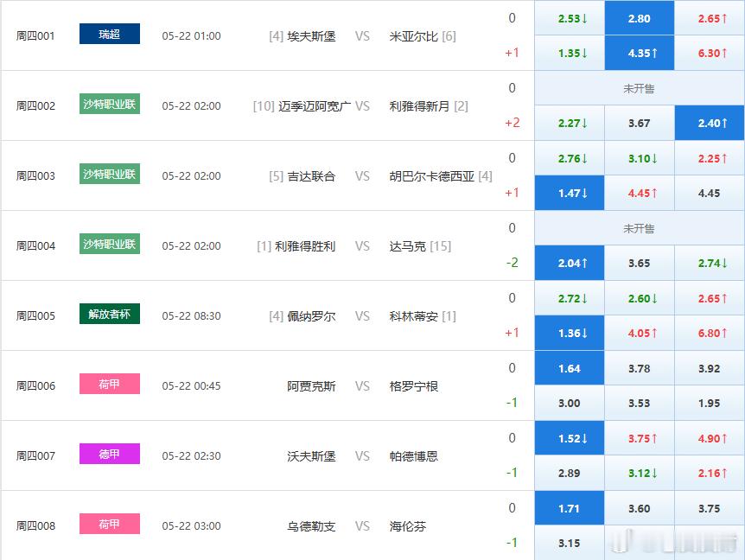Viewport: 745px width, 560px height.
Task: Choose 3.10 draw odds in 周四003
Action: 639,158
